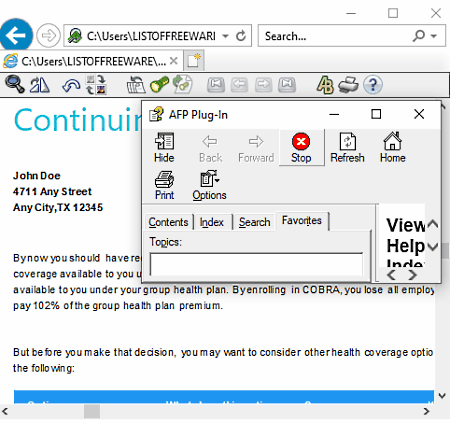Click the search magnifier in Search box

[x=419, y=35]
